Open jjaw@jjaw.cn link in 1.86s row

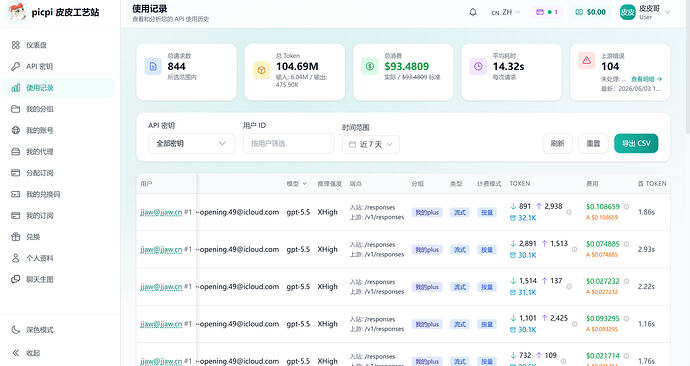[x=161, y=212]
